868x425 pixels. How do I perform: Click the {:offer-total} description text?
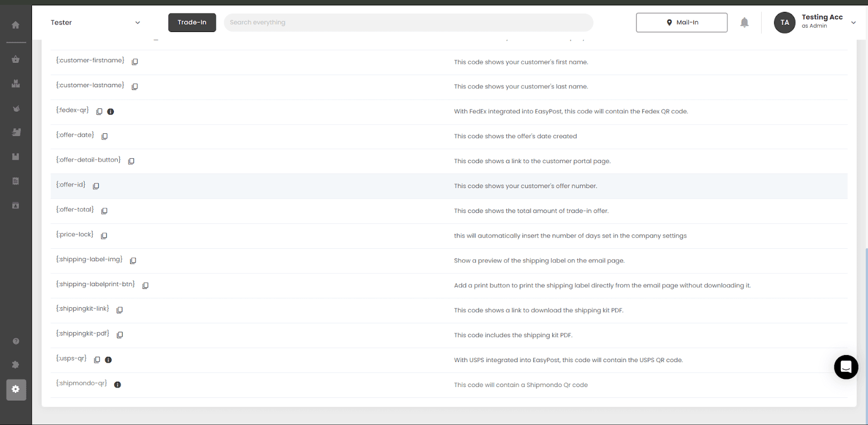tap(531, 211)
